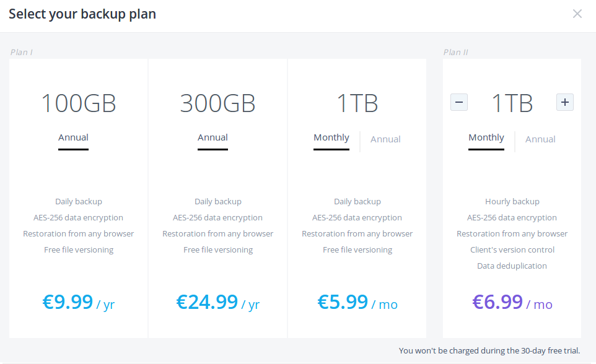Decrease Plan II storage with minus button
The width and height of the screenshot is (596, 364).
point(459,102)
